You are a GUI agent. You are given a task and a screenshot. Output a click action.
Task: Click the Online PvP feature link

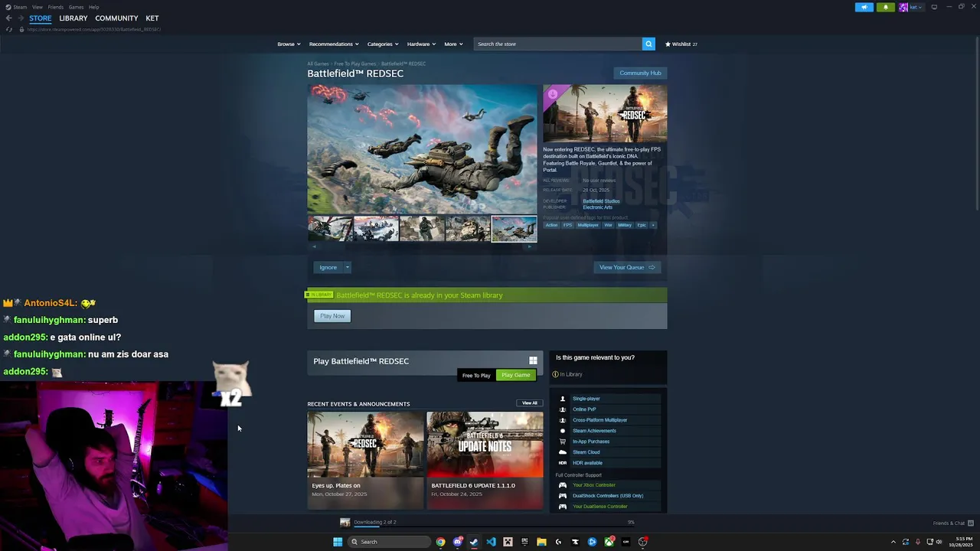584,409
